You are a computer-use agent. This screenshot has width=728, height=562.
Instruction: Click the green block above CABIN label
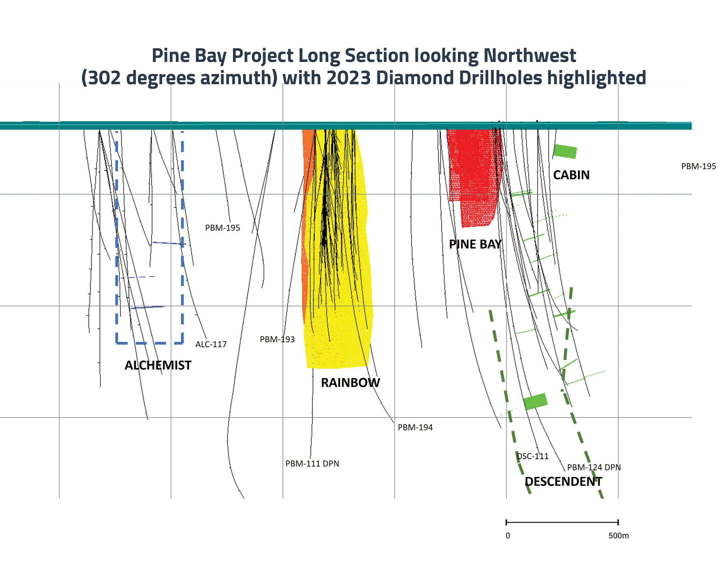(565, 152)
